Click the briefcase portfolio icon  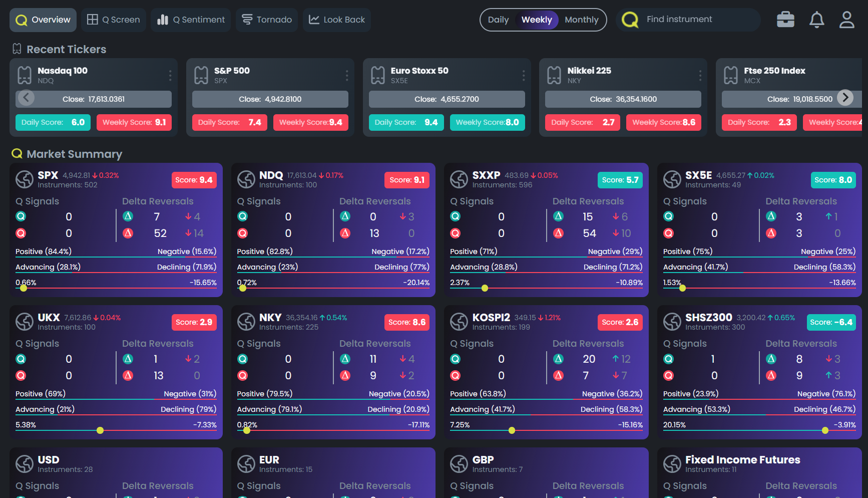click(x=785, y=19)
